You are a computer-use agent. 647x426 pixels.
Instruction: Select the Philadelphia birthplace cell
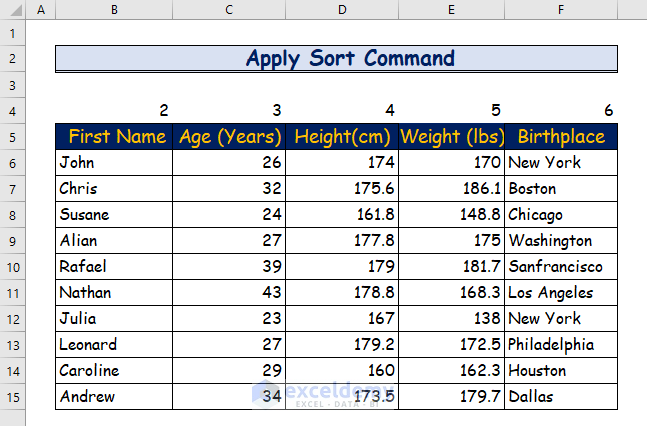pyautogui.click(x=561, y=345)
